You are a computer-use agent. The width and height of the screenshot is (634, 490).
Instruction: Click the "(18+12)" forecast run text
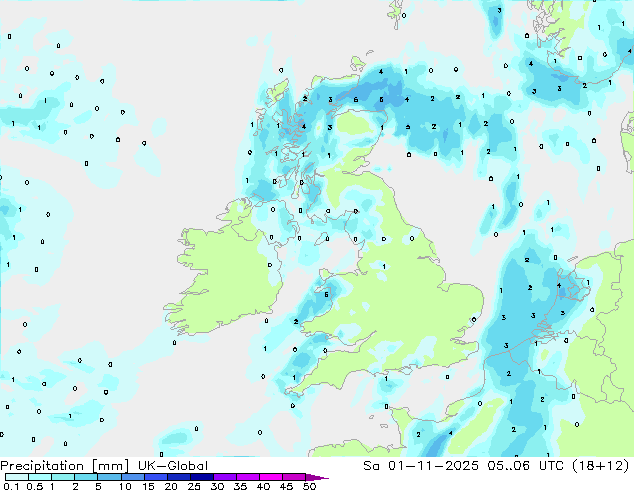(x=600, y=466)
